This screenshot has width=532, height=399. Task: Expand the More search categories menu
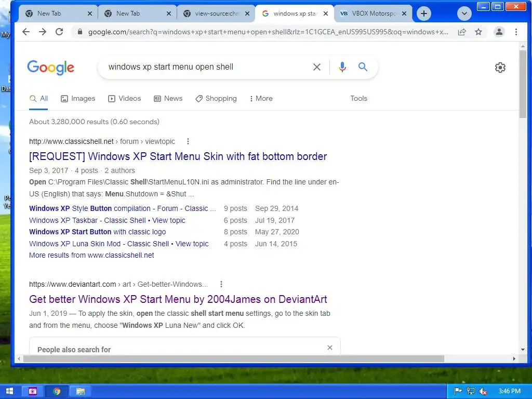[x=261, y=99]
